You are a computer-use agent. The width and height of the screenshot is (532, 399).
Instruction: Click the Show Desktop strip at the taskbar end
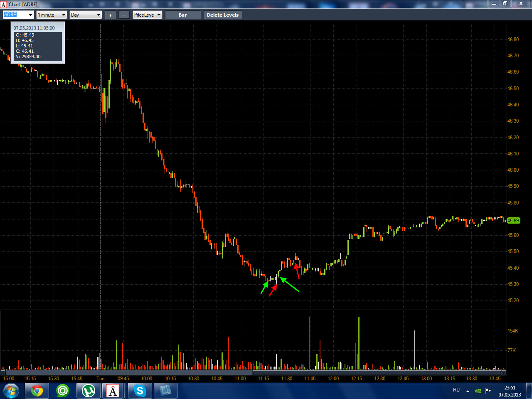529,391
